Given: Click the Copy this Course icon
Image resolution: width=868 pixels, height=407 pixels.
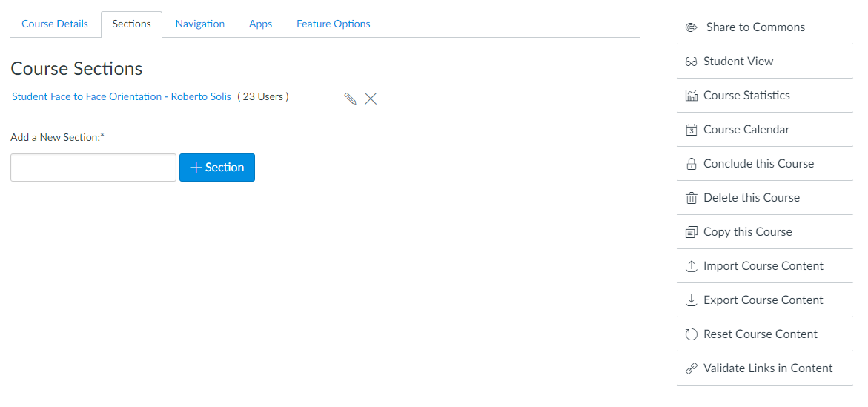Looking at the screenshot, I should [691, 232].
